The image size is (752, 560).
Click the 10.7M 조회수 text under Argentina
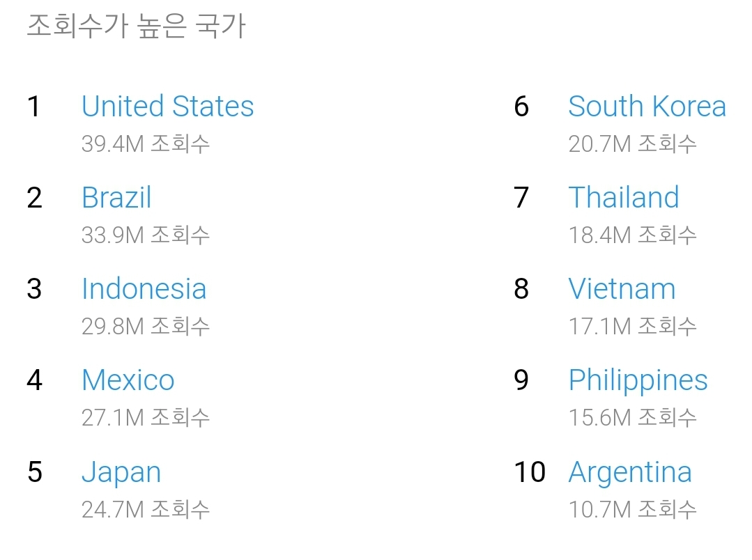(x=632, y=509)
